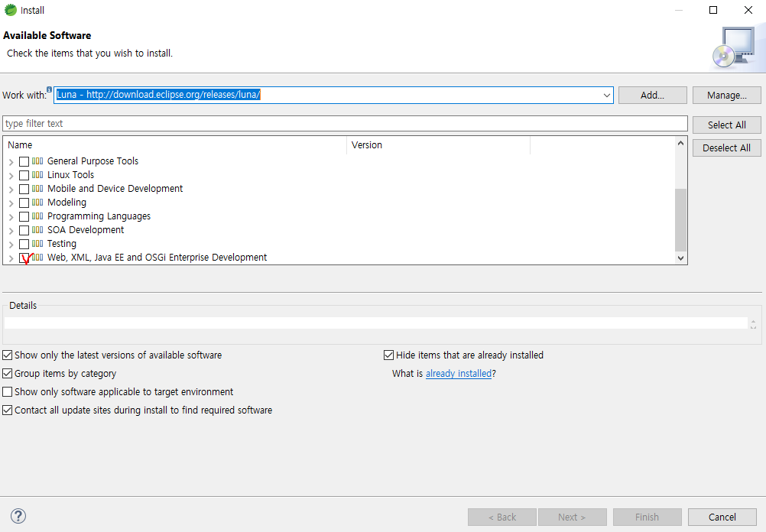Click the Linux Tools category icon

click(x=37, y=174)
